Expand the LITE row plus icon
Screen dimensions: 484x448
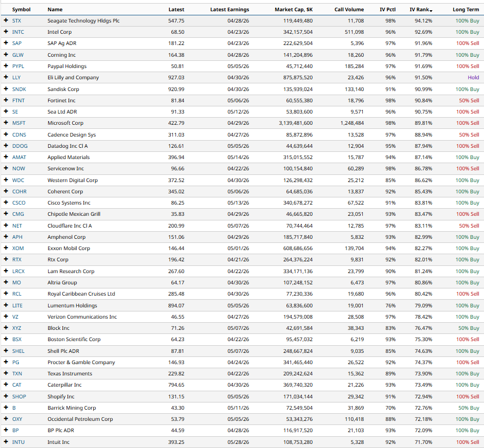click(x=6, y=305)
